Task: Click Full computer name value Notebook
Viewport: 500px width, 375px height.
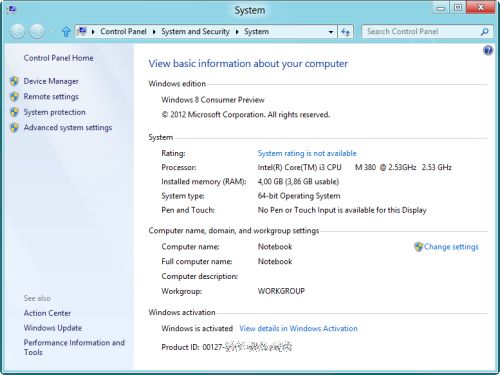Action: [x=275, y=261]
